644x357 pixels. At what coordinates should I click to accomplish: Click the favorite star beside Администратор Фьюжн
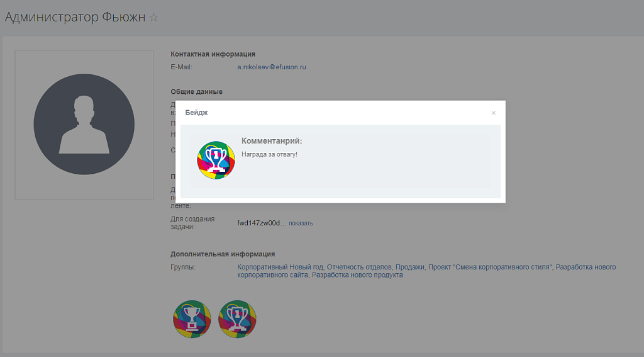click(x=153, y=18)
